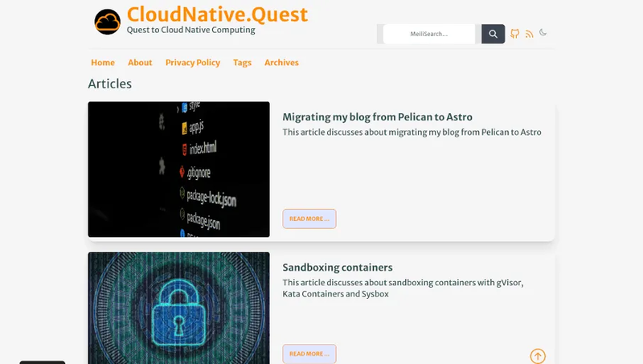Open the Sandboxing containers article title
Screen dimensions: 643x364
point(338,268)
